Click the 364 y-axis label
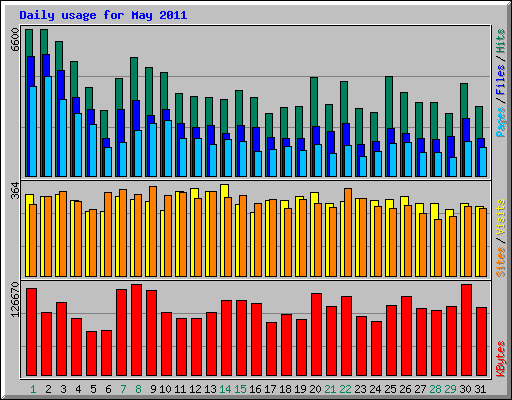Screen dimensions: 512x400 [15, 190]
